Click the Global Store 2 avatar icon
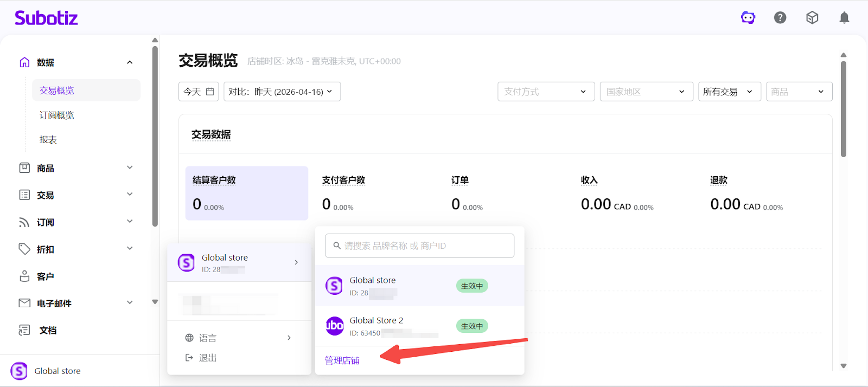868x387 pixels. 335,326
